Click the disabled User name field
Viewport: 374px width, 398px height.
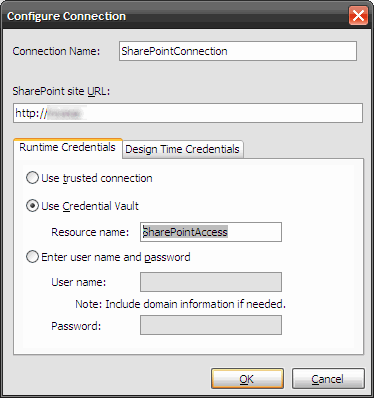211,282
